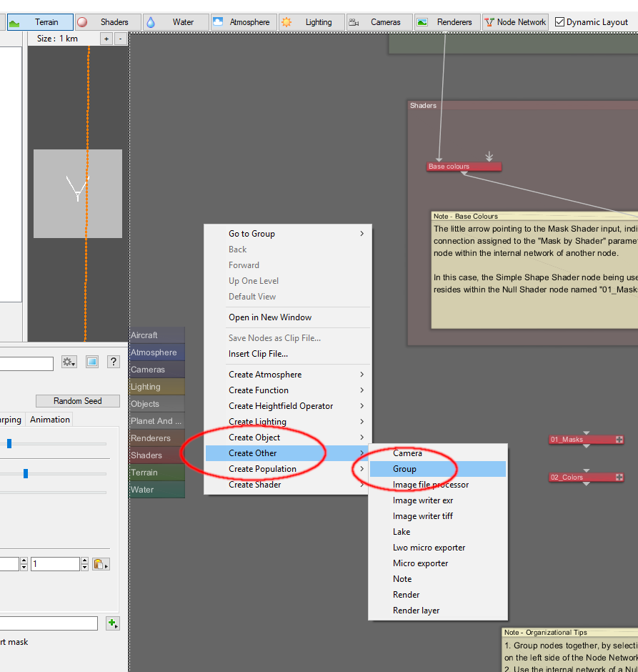This screenshot has width=638, height=672.
Task: Open the Cameras layout tab
Action: pos(380,22)
